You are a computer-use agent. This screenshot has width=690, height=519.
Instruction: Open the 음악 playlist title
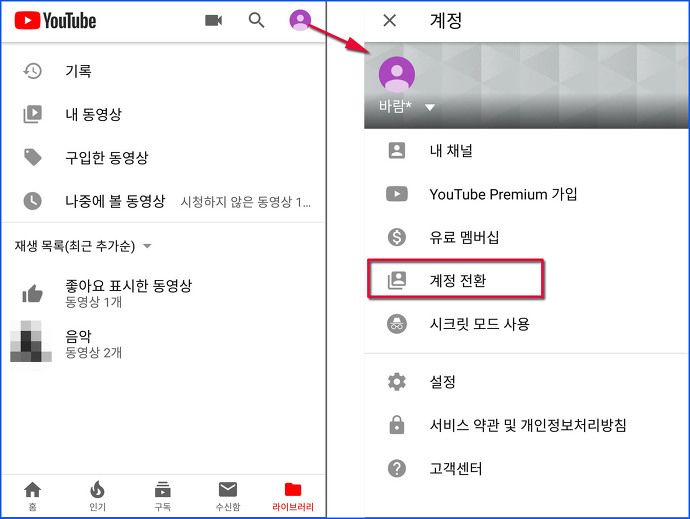(x=78, y=337)
